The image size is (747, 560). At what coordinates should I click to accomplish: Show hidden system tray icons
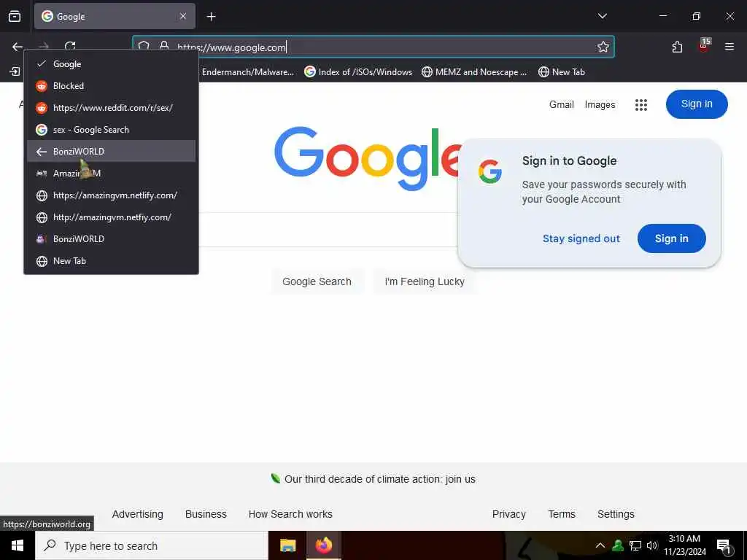click(600, 545)
